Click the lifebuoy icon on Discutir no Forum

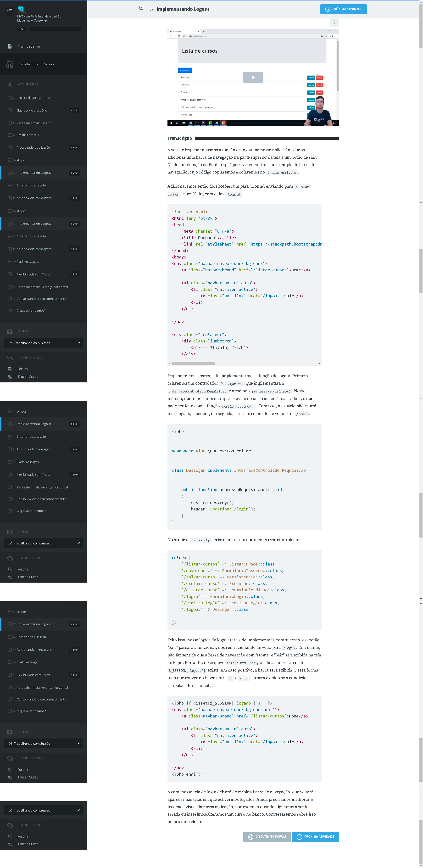click(x=250, y=836)
